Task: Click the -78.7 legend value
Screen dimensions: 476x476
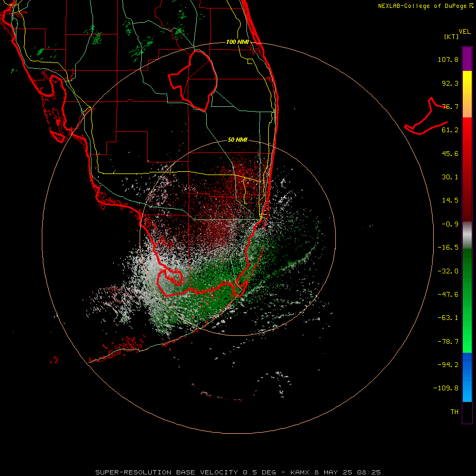Action: (x=448, y=342)
